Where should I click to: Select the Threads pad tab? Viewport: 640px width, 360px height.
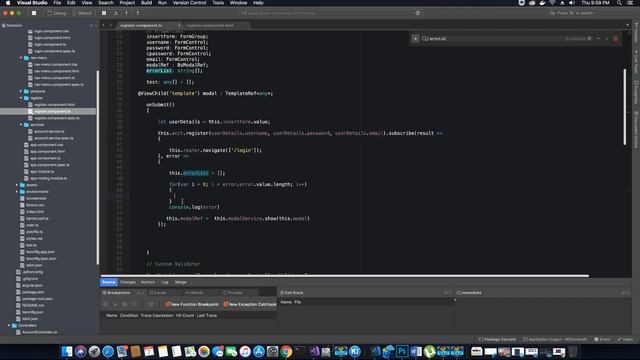click(x=233, y=293)
